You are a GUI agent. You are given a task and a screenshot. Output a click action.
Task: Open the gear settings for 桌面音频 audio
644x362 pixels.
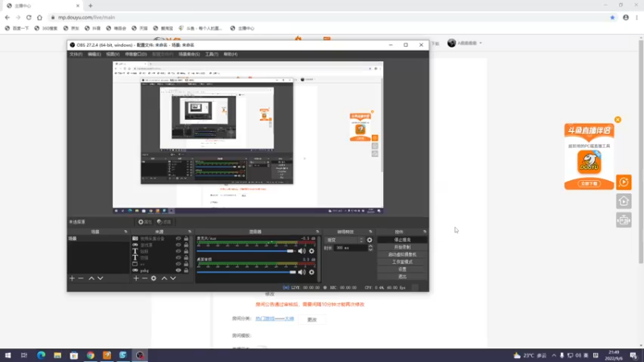coord(312,272)
